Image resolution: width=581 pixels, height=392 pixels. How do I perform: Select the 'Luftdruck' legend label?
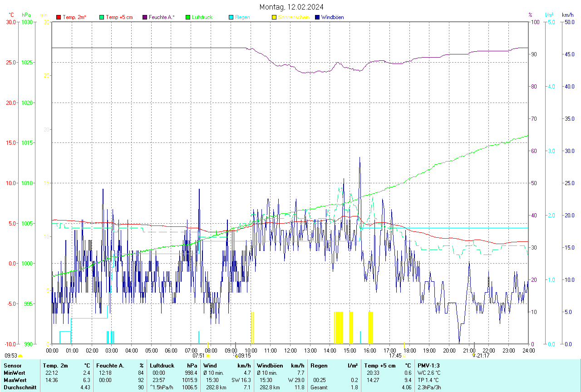[202, 17]
